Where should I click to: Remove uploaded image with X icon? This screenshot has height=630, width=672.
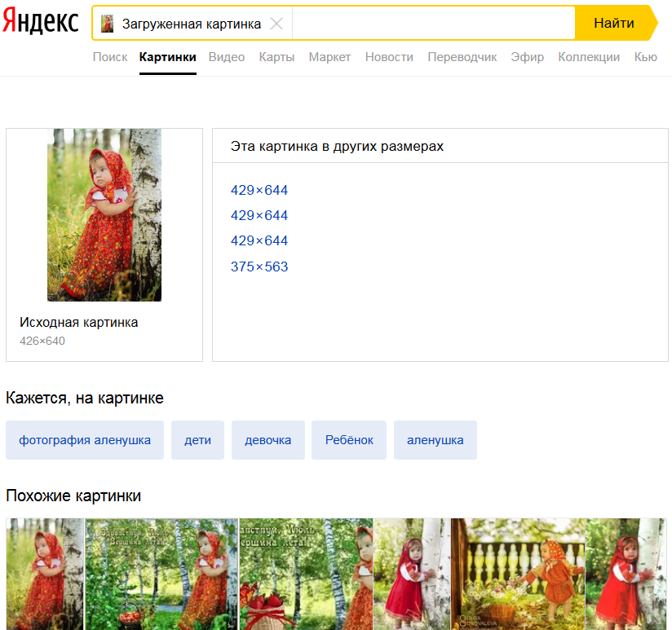pos(276,24)
